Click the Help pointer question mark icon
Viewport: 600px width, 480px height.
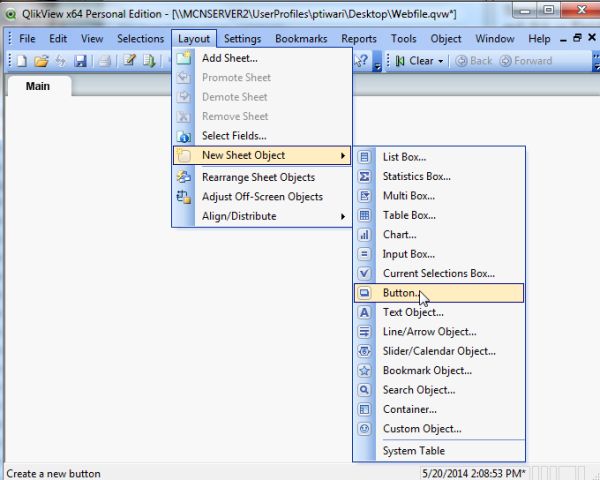[x=360, y=60]
